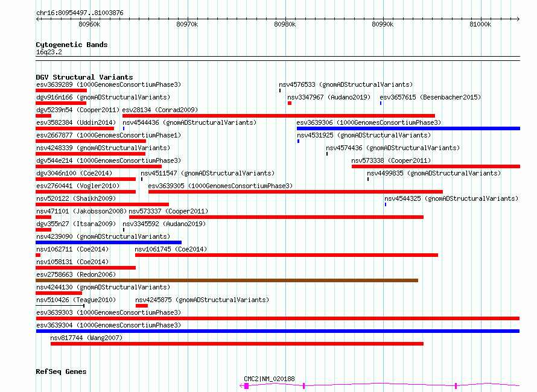Click the red esv3639305 variant bar

296,192
